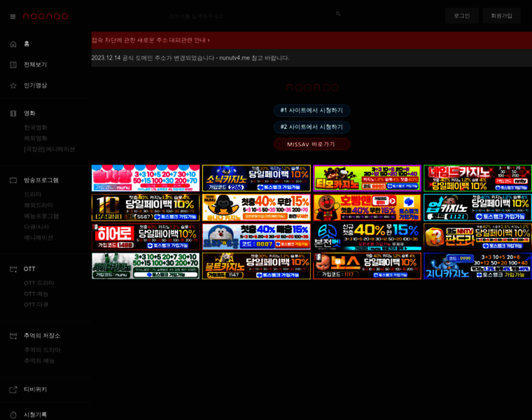Click the center noonoo logo
This screenshot has height=420, width=532.
point(312,88)
